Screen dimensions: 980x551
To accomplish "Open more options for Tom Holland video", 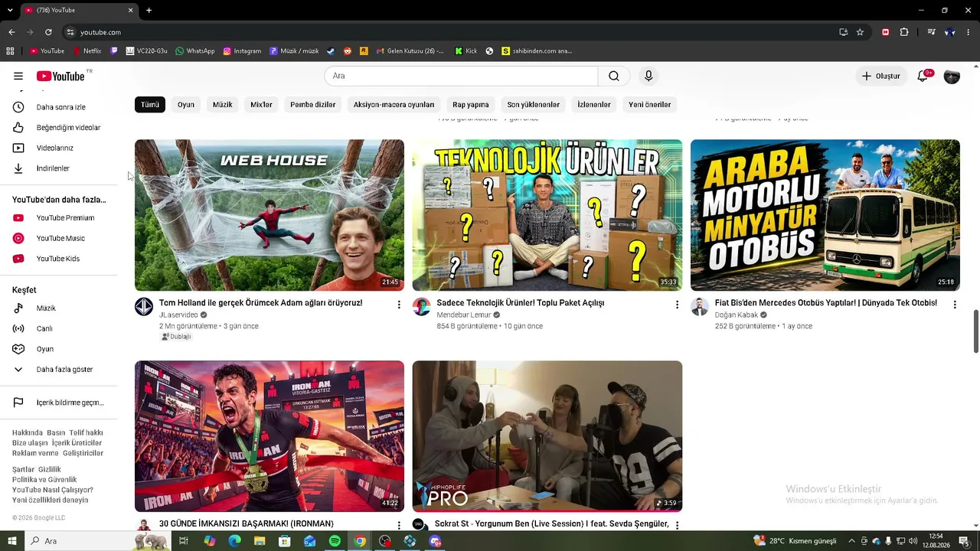I will [399, 305].
